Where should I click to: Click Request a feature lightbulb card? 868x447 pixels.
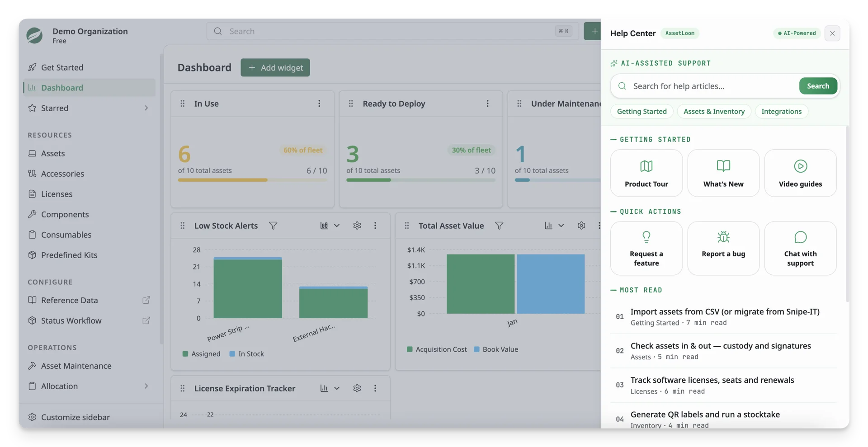(646, 248)
